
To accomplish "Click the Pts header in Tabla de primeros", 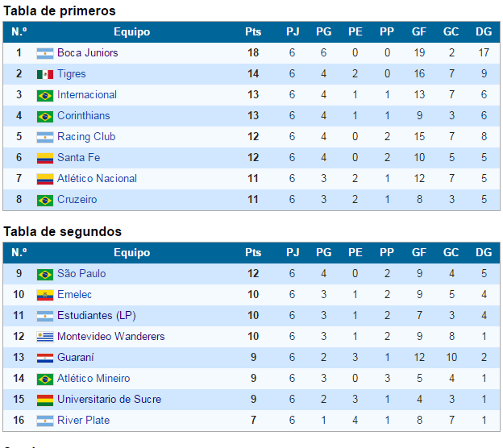I will (253, 32).
